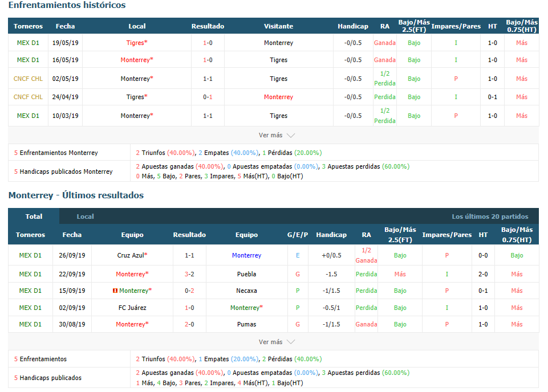The width and height of the screenshot is (548, 392).
Task: Click 'Más' over/under in Puebla row
Action: pos(400,274)
